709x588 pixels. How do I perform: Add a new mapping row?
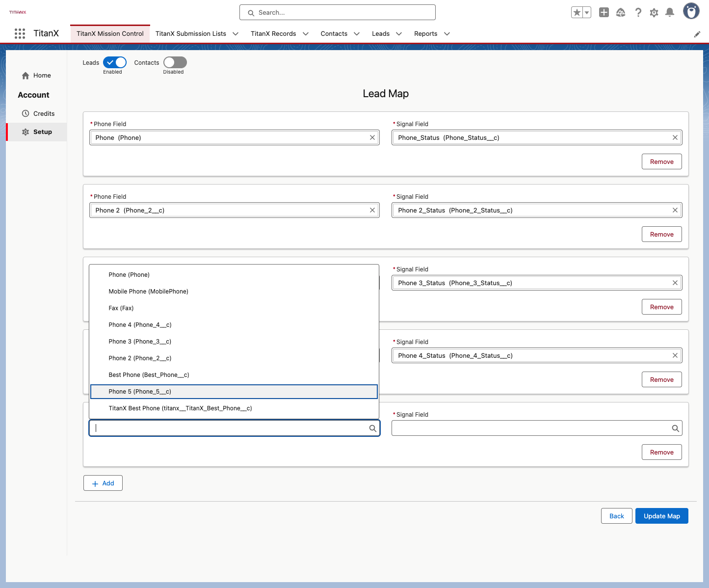click(x=103, y=483)
